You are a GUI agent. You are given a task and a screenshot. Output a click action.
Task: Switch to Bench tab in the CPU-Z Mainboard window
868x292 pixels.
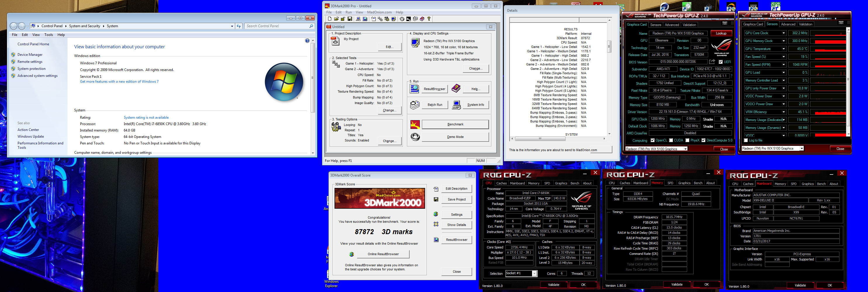pyautogui.click(x=821, y=184)
